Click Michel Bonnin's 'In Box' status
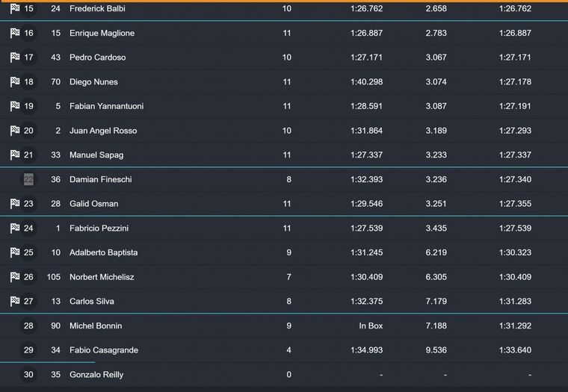The image size is (568, 392). tap(371, 326)
